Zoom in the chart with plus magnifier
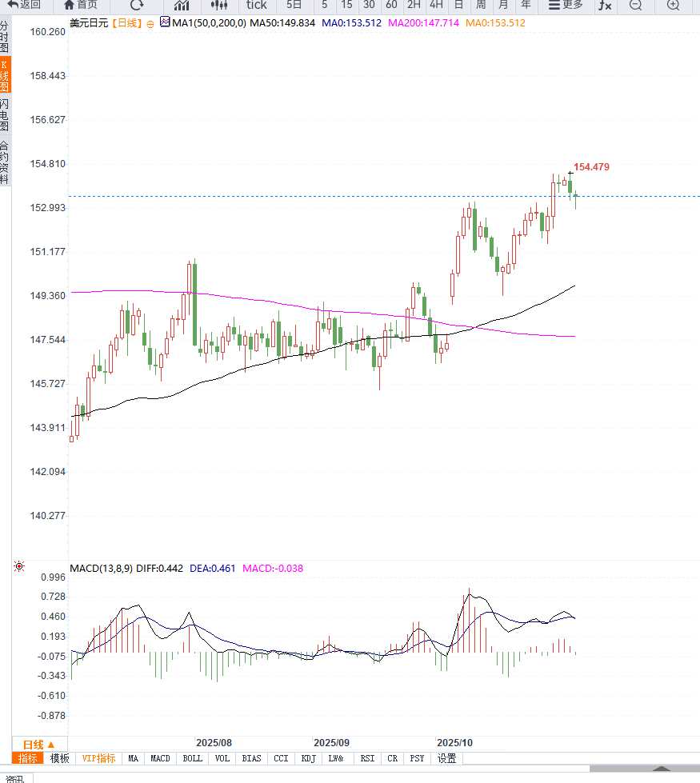 [x=674, y=5]
